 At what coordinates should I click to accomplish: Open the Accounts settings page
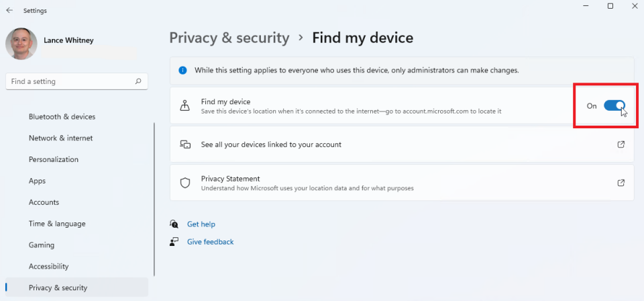(x=44, y=202)
